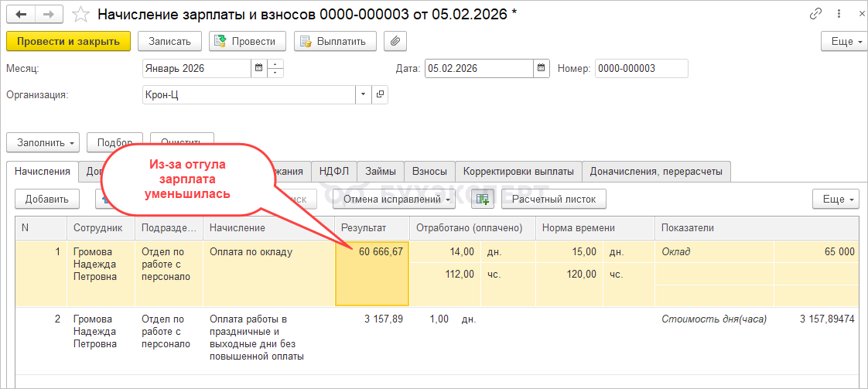Screen dimensions: 868x389
Task: Click the Результат column header
Action: [372, 227]
